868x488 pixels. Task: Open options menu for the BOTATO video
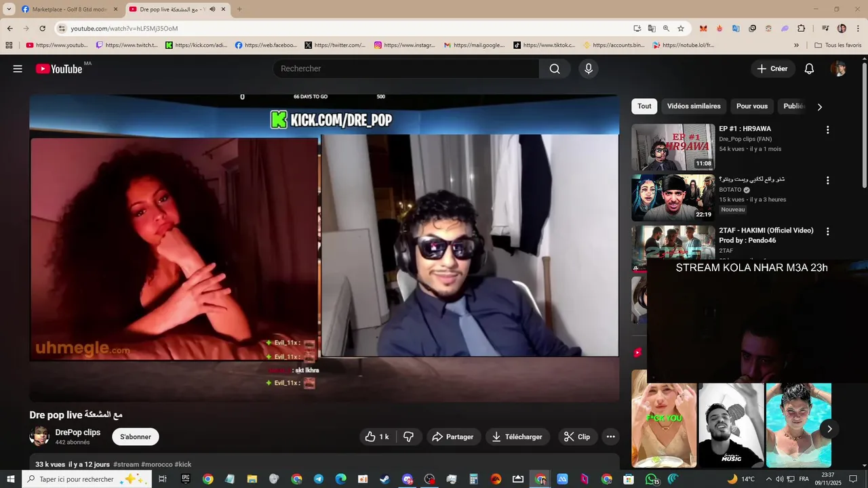pos(827,180)
